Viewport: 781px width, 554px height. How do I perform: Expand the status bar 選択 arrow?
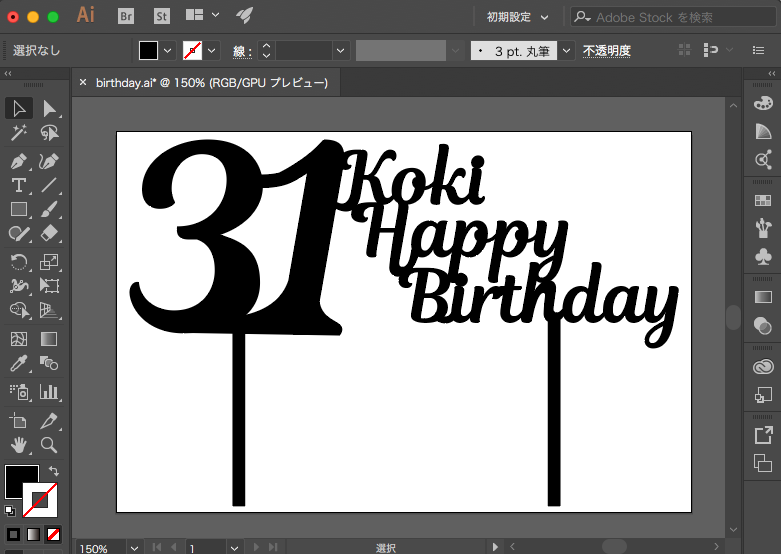pos(495,547)
